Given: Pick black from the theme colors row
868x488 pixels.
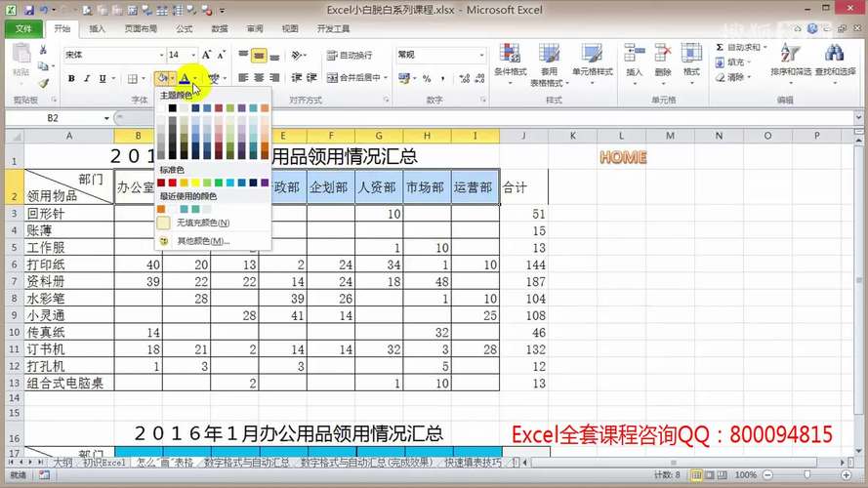Looking at the screenshot, I should (173, 108).
